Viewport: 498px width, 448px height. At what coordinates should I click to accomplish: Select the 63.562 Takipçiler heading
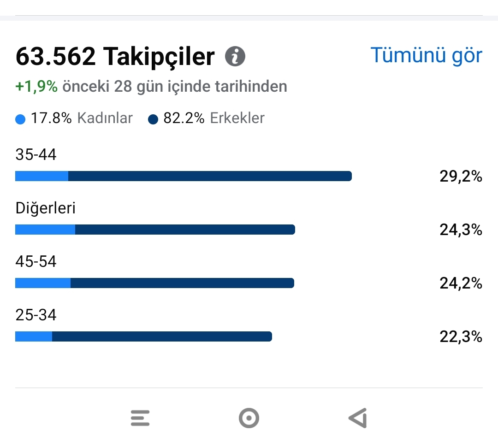(115, 57)
